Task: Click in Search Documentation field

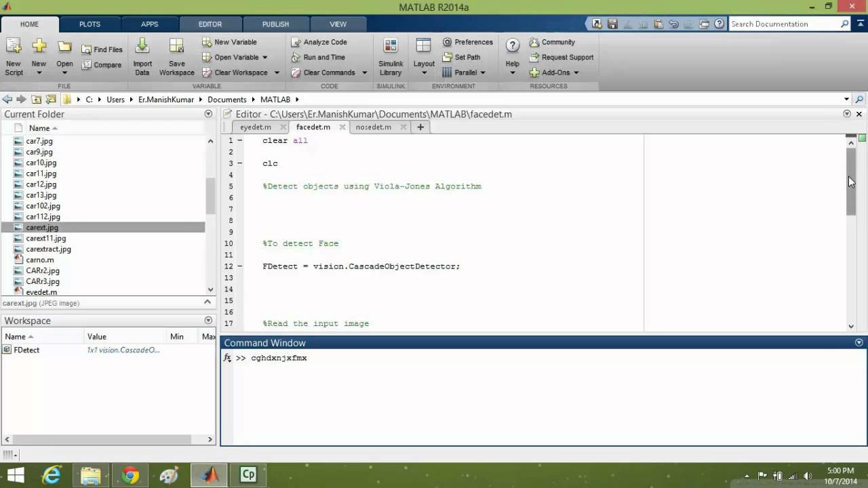Action: [784, 24]
